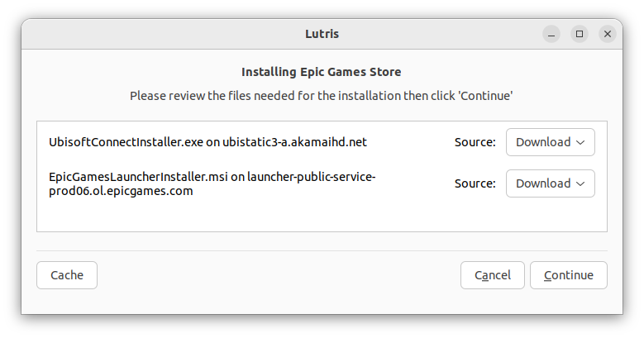
Task: Continue the installation
Action: point(569,275)
